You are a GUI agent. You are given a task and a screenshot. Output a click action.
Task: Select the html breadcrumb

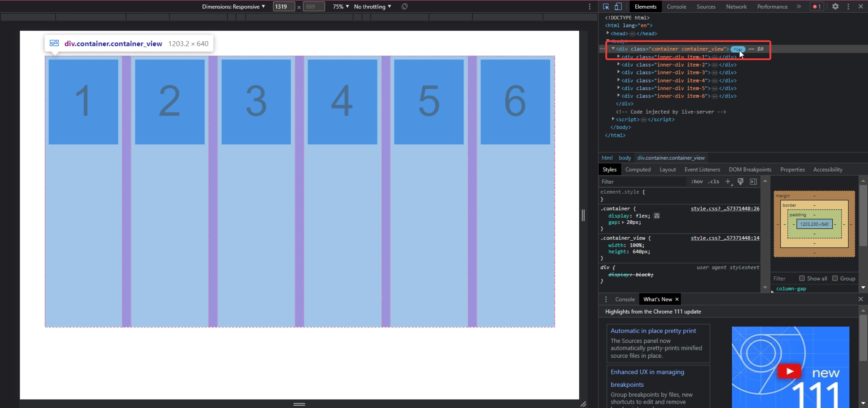[607, 157]
